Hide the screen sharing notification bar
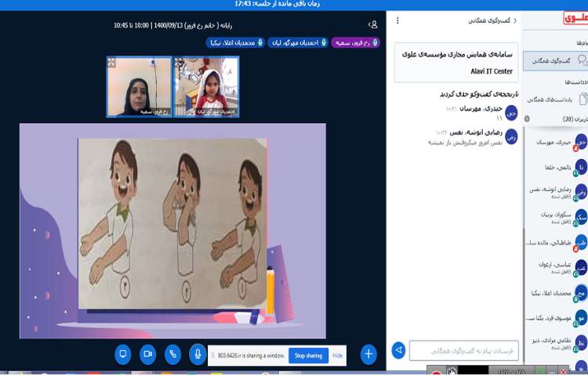 tap(337, 356)
